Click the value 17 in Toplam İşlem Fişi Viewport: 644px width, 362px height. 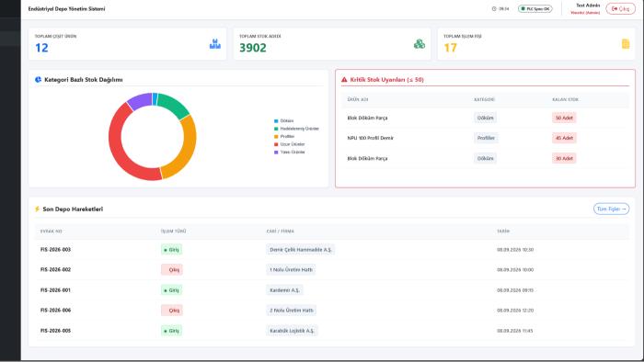(450, 48)
